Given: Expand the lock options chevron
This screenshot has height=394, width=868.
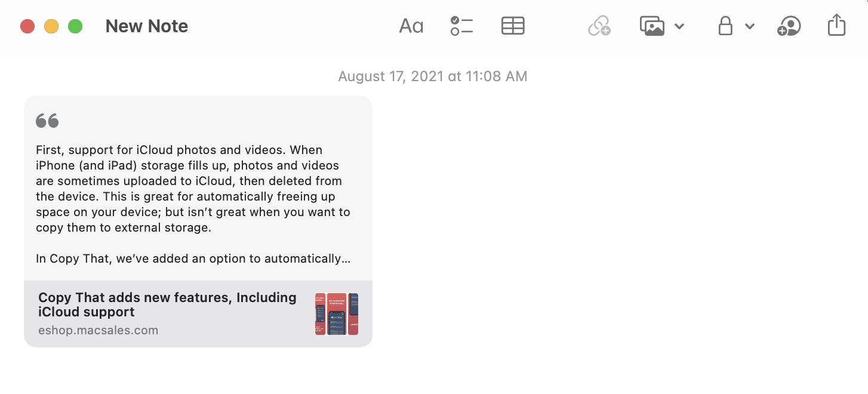Looking at the screenshot, I should (x=750, y=26).
